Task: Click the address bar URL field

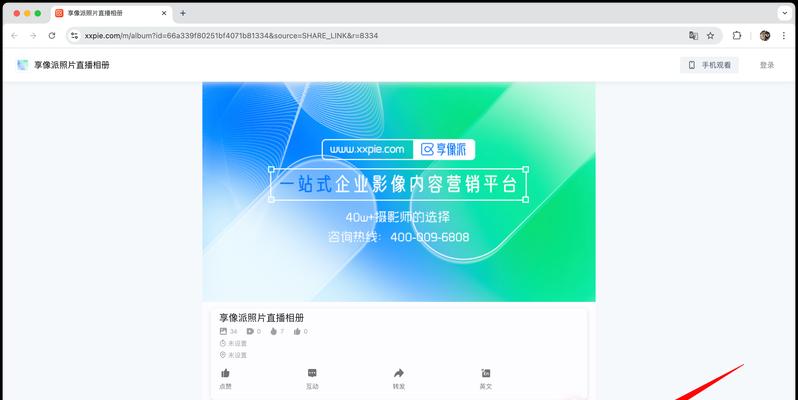Action: (394, 36)
